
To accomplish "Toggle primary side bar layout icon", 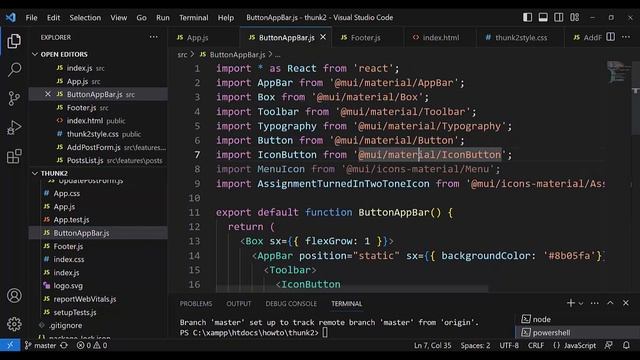I will pyautogui.click(x=527, y=17).
